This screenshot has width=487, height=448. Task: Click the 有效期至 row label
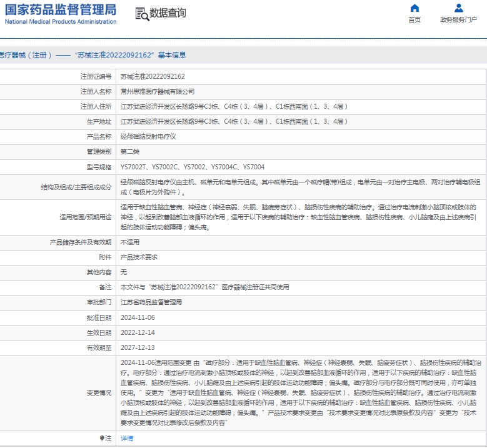[99, 347]
